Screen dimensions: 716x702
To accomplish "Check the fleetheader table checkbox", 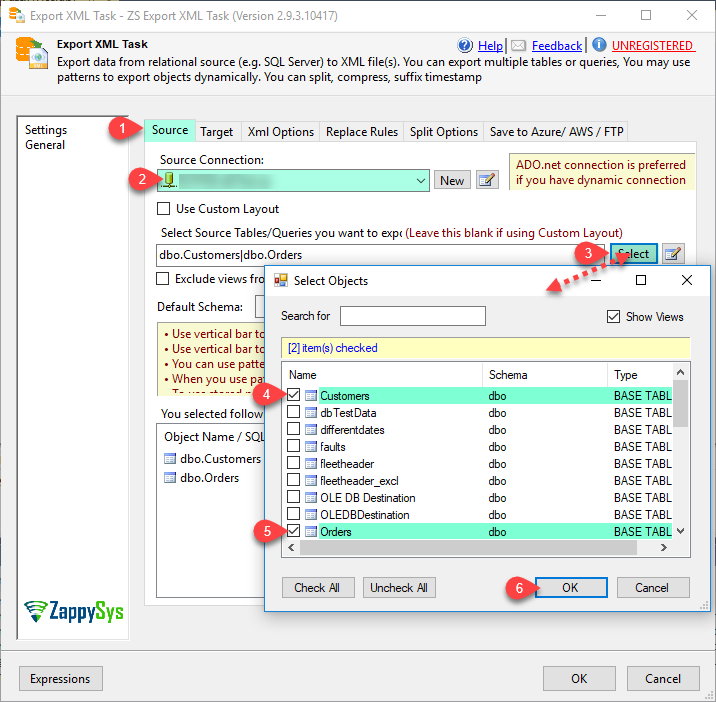I will pos(294,463).
